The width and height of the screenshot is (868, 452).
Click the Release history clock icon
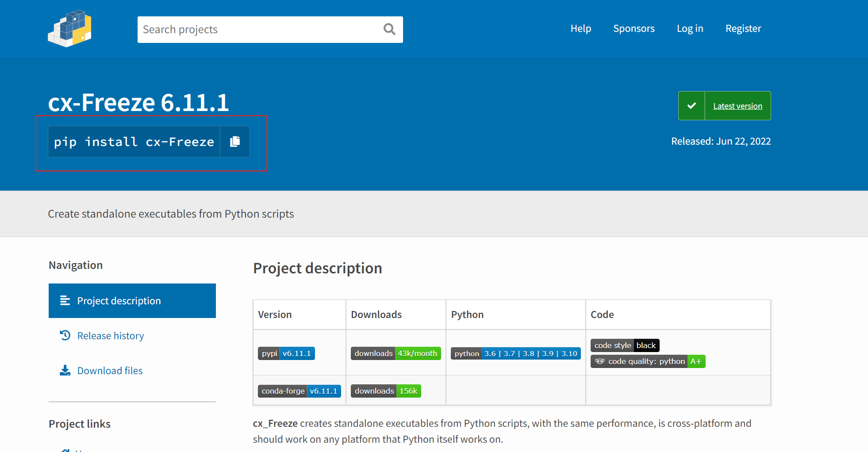(x=65, y=335)
